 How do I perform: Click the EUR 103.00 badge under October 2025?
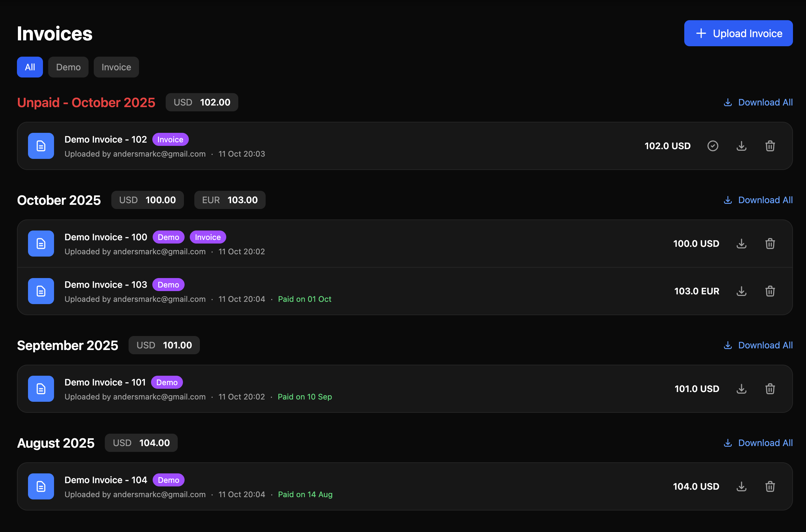click(229, 200)
